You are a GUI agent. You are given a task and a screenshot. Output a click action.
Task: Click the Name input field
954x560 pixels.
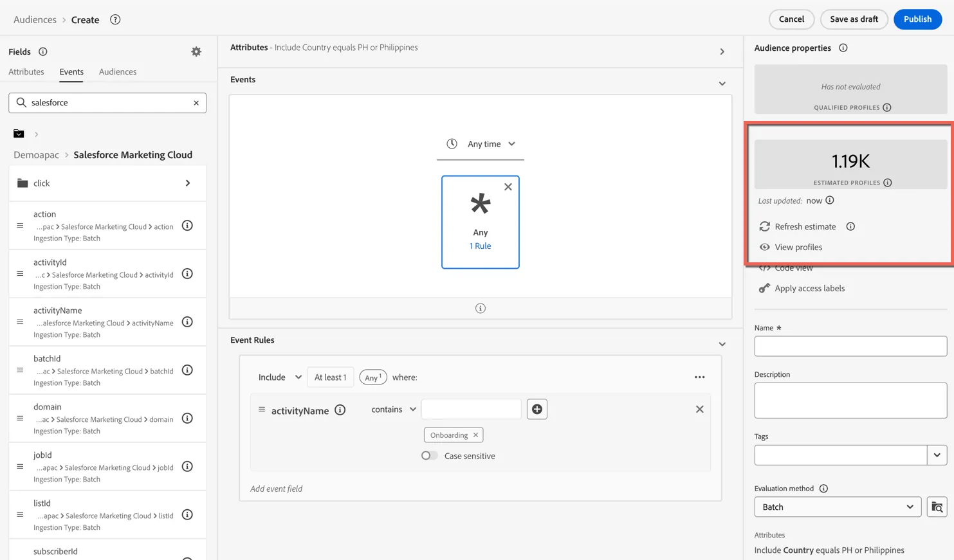point(850,347)
